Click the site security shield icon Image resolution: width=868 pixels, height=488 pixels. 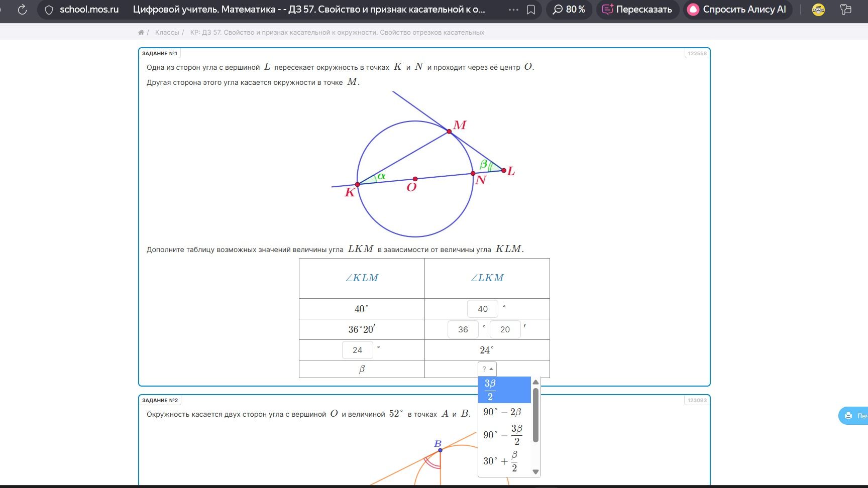pyautogui.click(x=49, y=10)
